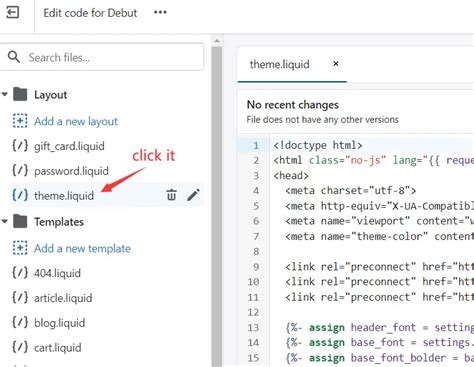The height and width of the screenshot is (367, 474).
Task: Add a new layout link
Action: coord(76,121)
